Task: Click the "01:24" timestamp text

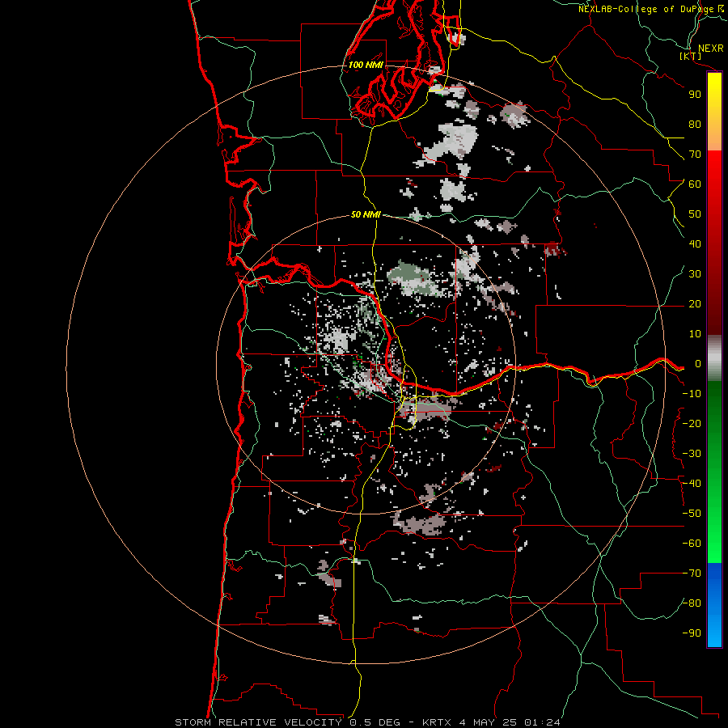Action: tap(542, 722)
